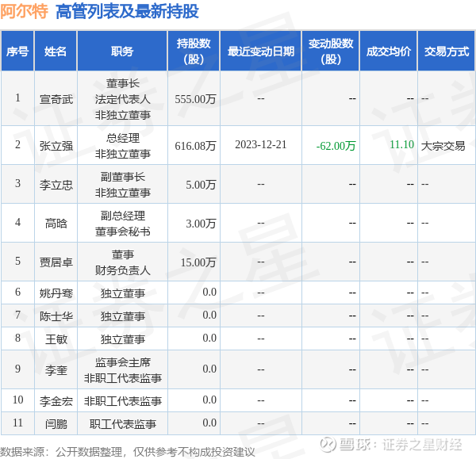476x459 pixels.
Task: Select the name 高晗
Action: (x=56, y=224)
